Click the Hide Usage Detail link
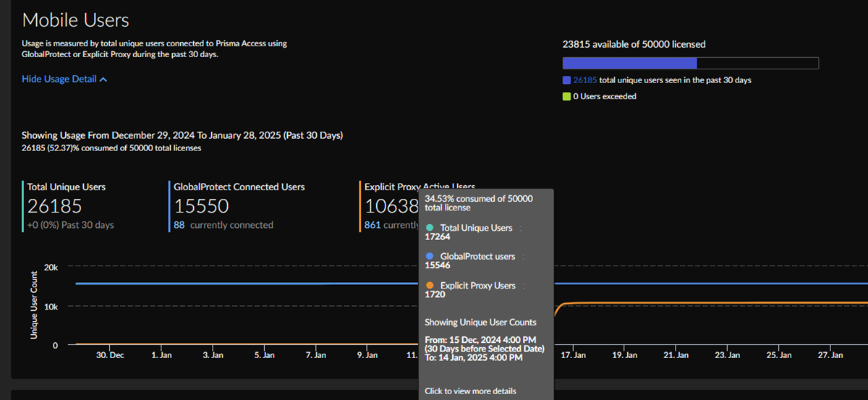Screen dimensions: 868x400 pyautogui.click(x=59, y=79)
